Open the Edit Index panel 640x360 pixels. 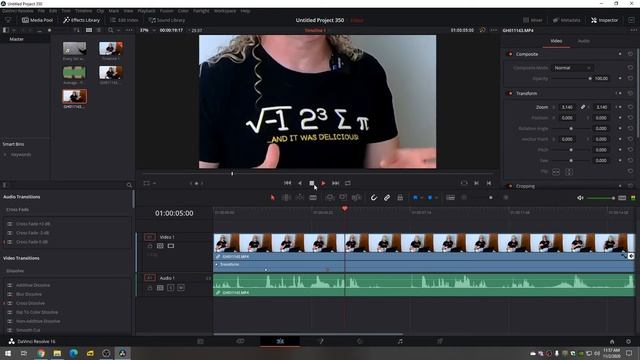(x=124, y=20)
